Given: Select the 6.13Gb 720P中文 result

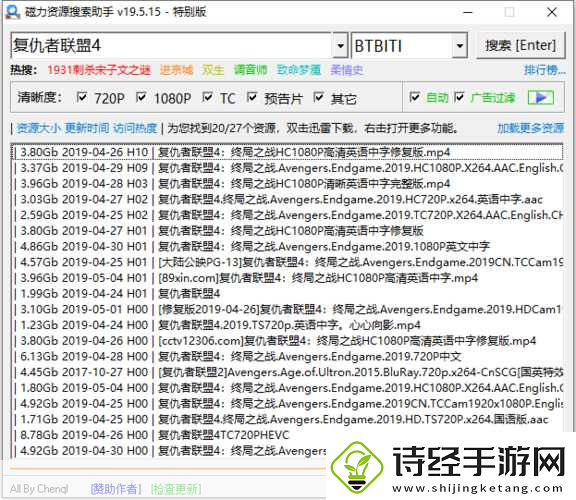Looking at the screenshot, I should (x=288, y=357).
